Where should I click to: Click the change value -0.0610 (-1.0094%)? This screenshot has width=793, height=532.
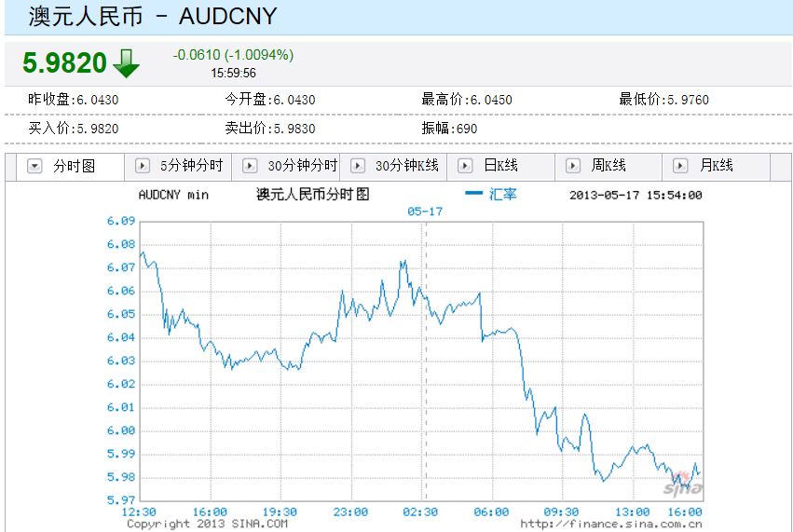(x=233, y=55)
